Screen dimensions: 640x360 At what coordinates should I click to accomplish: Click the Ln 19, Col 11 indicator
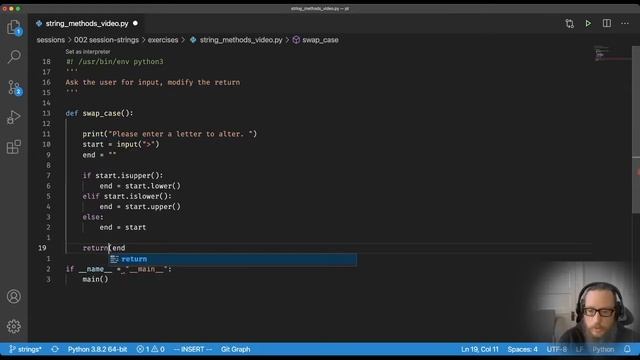click(480, 349)
